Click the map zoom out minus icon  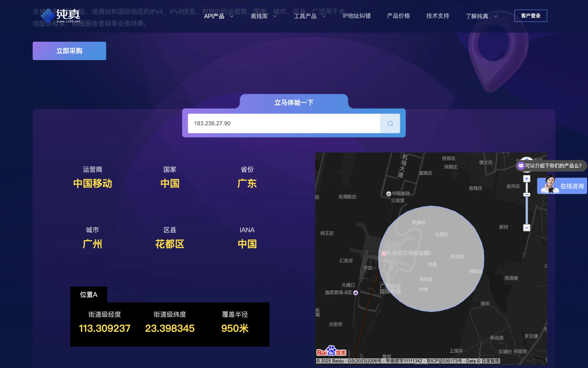tap(527, 228)
